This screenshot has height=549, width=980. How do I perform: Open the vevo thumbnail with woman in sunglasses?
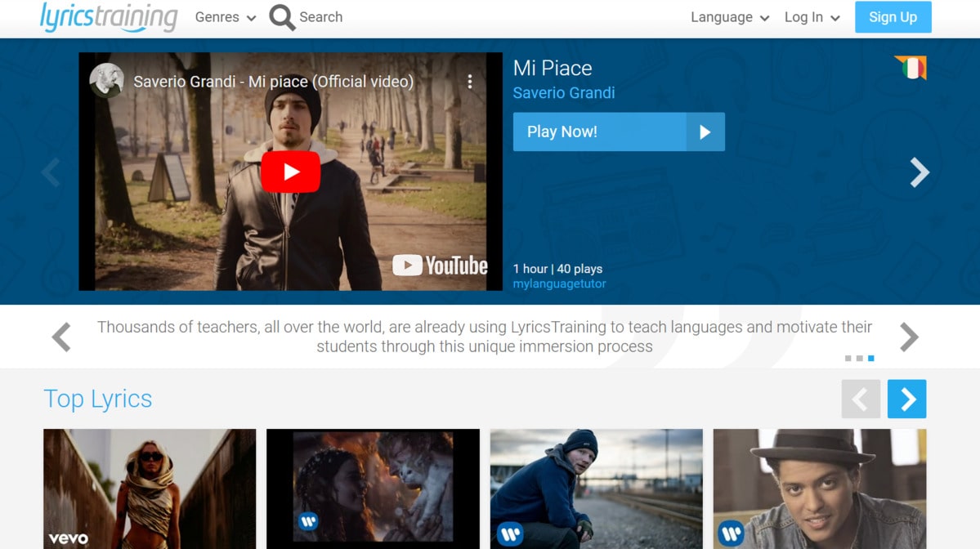(150, 489)
